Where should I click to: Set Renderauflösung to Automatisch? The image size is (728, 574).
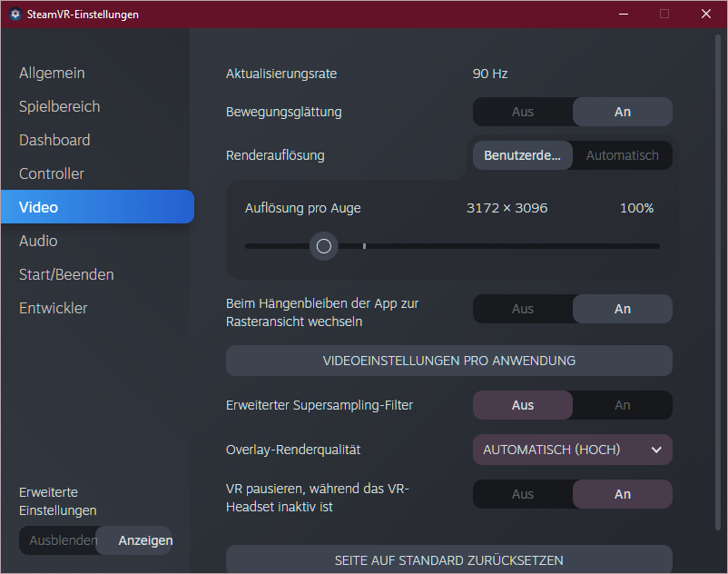(x=623, y=155)
